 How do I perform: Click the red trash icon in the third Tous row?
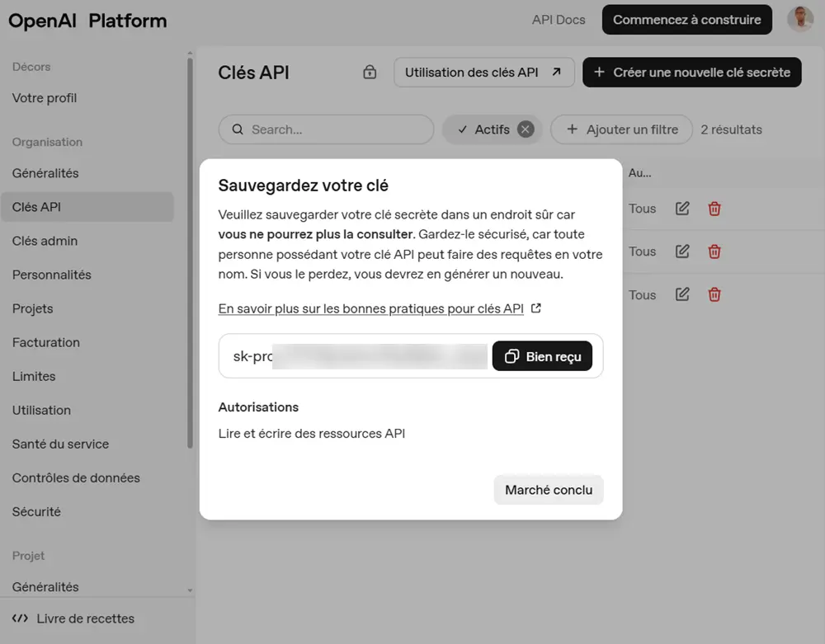[714, 295]
